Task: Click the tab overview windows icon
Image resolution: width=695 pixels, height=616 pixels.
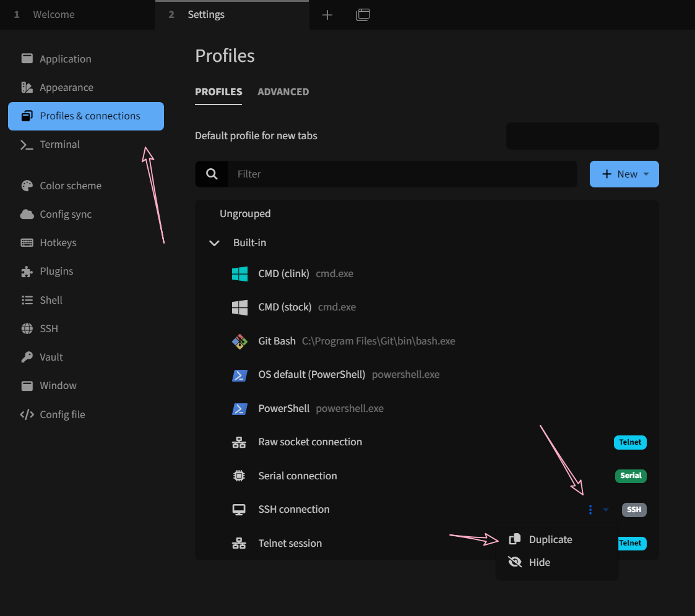Action: 363,15
